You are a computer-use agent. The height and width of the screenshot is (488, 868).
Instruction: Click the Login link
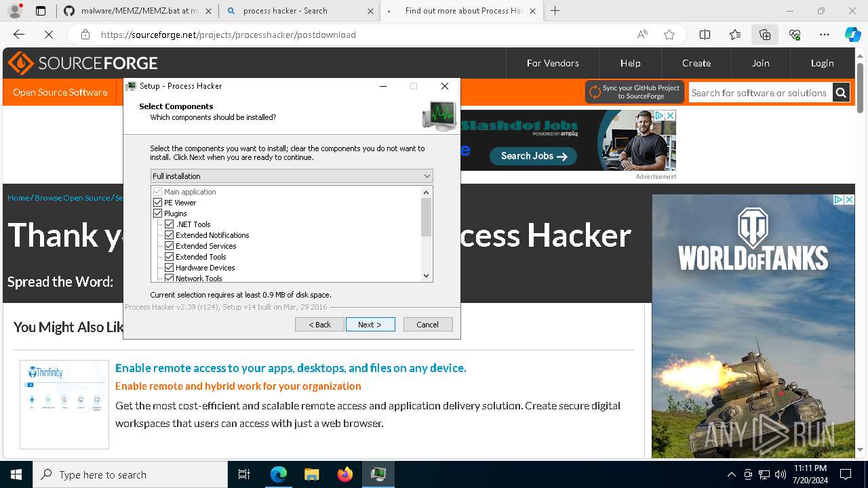[x=822, y=63]
